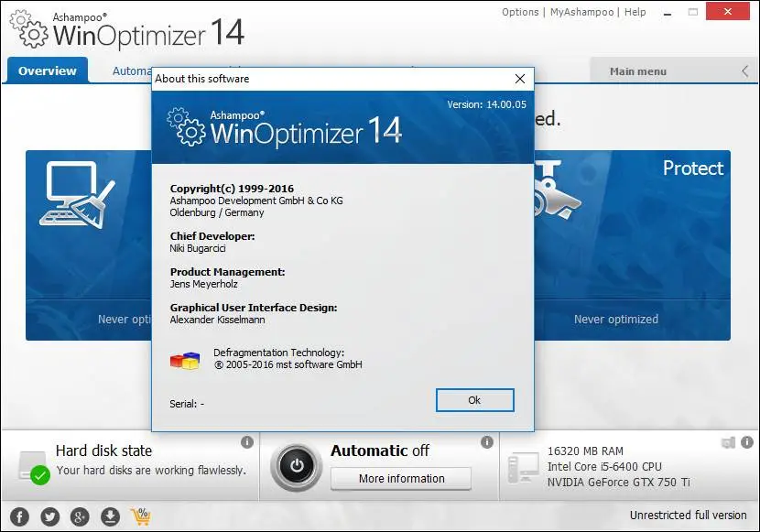Click the WinOptimizer gear logo in main window
760x532 pixels.
point(29,29)
